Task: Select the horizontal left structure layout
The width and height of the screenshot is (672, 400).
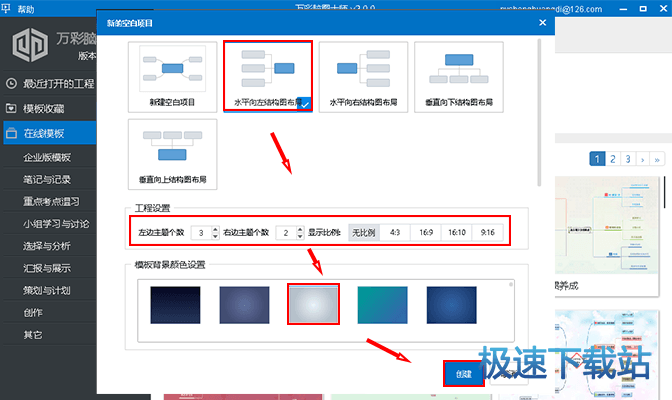Action: coord(268,76)
